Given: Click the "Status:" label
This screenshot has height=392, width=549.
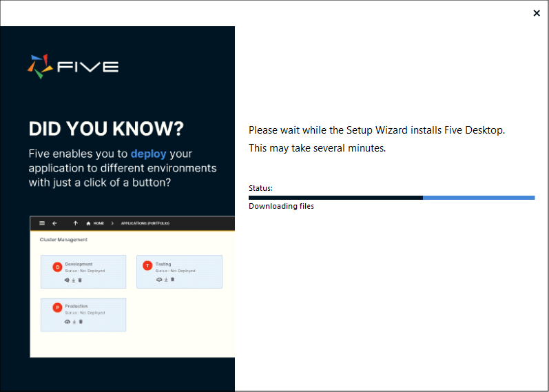Looking at the screenshot, I should click(x=260, y=188).
